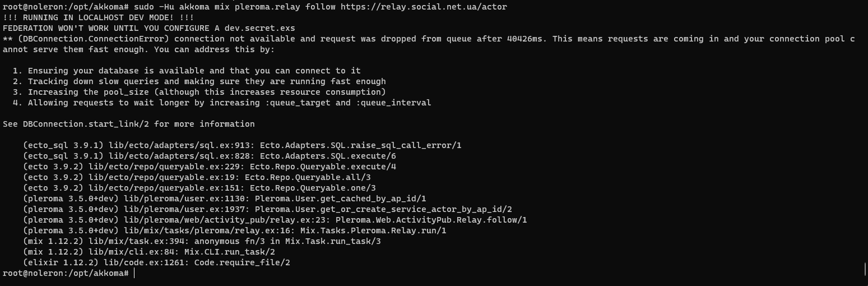Click the 'Code.require_file/2' stack line
This screenshot has height=286, width=868.
click(156, 262)
